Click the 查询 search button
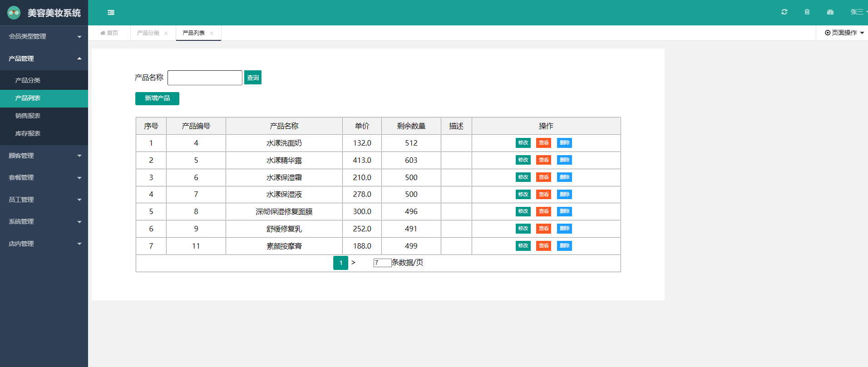This screenshot has height=367, width=868. tap(253, 78)
